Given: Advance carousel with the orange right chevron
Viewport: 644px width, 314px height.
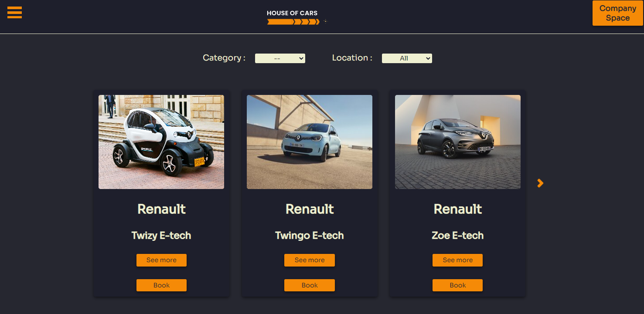Looking at the screenshot, I should point(540,183).
